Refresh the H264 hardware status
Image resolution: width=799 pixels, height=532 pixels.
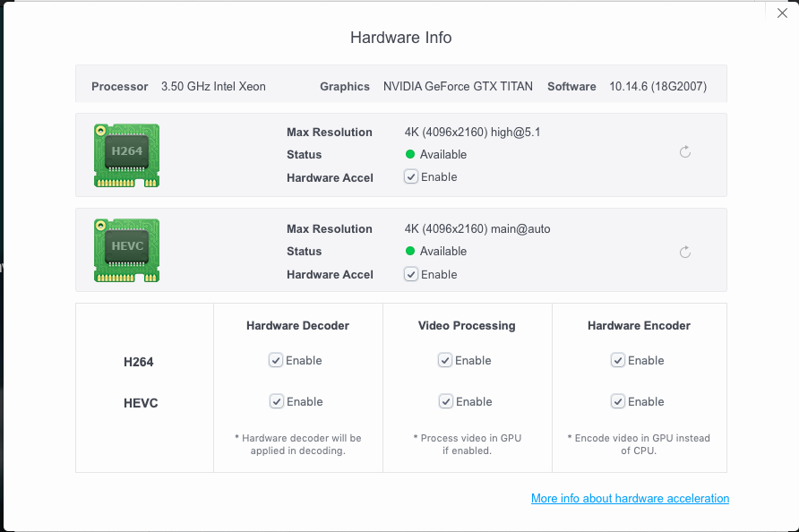[685, 152]
